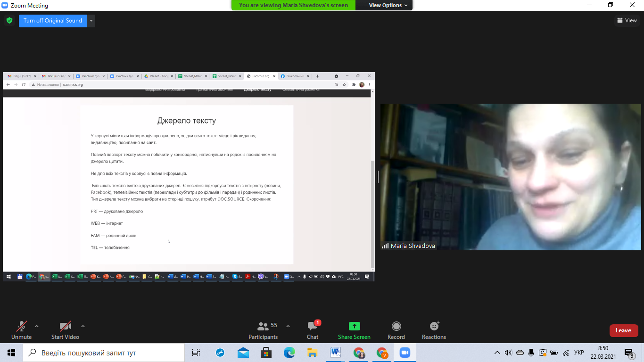
Task: Open the Chat panel
Action: click(x=313, y=330)
